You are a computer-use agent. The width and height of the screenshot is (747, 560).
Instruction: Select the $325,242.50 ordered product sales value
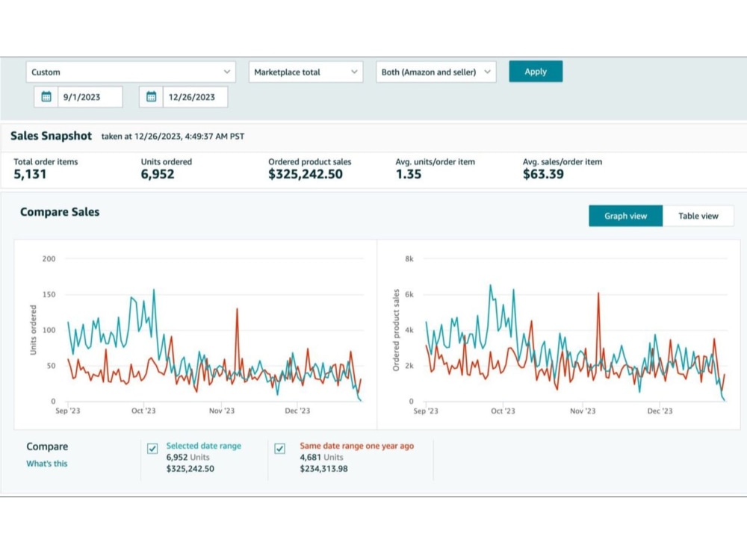306,174
